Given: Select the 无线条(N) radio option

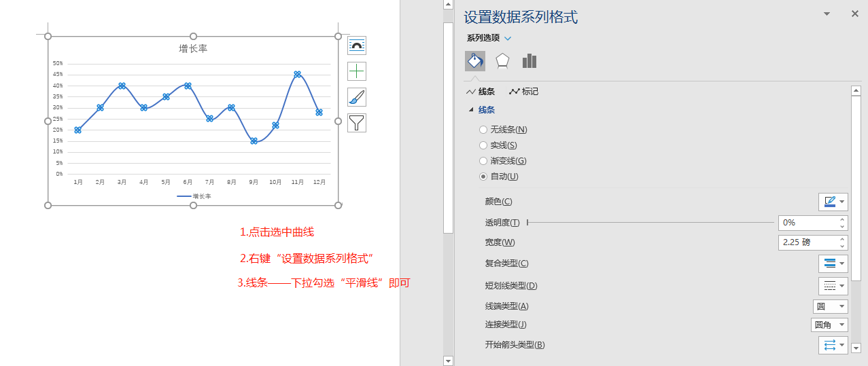Looking at the screenshot, I should (483, 130).
